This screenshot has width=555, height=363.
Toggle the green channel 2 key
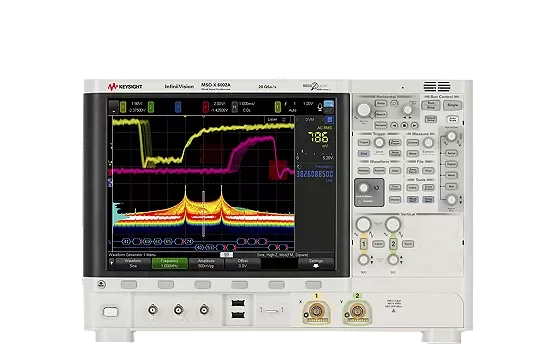pyautogui.click(x=393, y=244)
